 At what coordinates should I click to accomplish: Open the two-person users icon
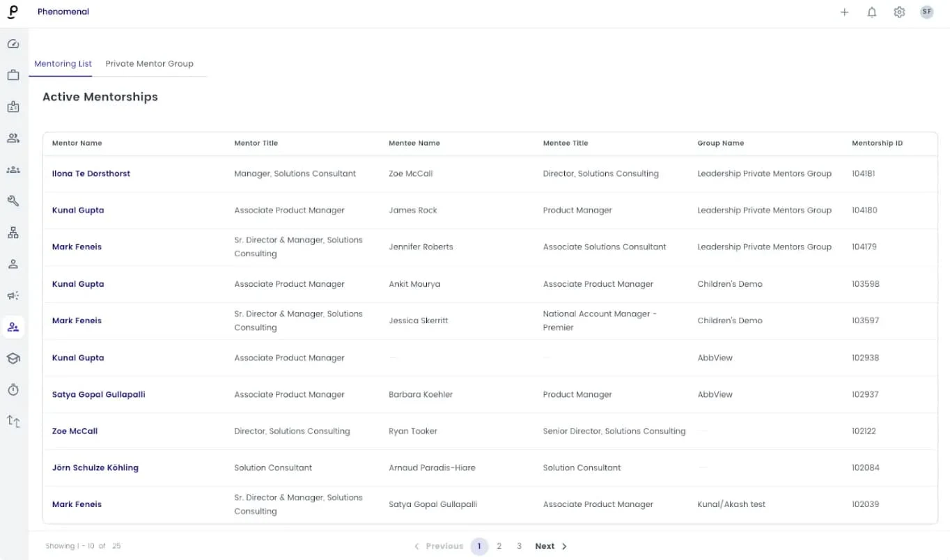coord(13,138)
